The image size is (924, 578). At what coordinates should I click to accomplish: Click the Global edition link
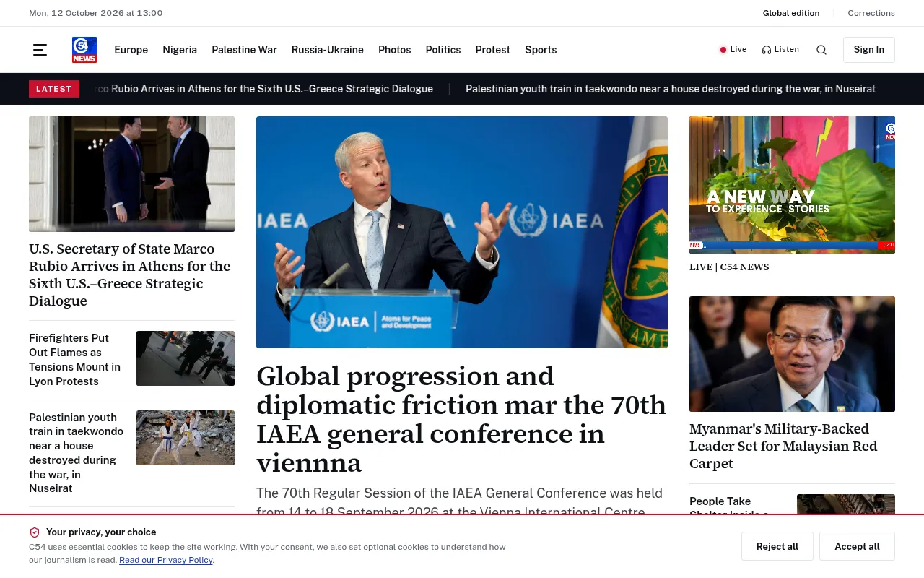791,13
